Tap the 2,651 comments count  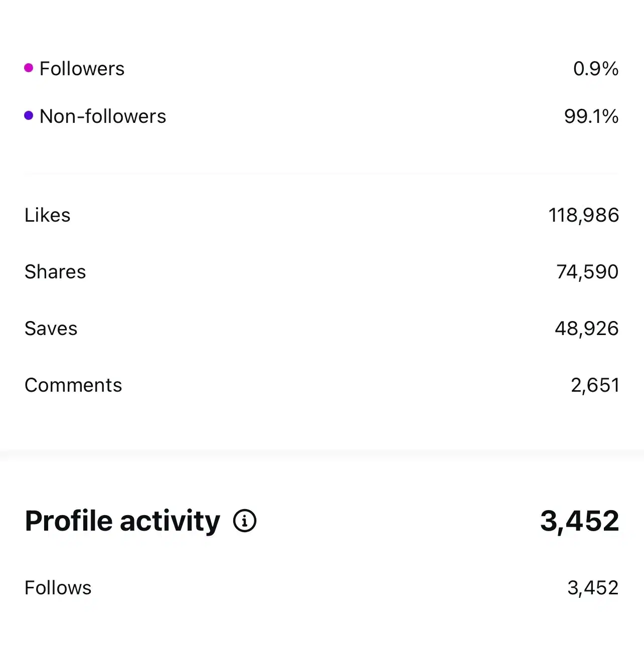coord(595,385)
